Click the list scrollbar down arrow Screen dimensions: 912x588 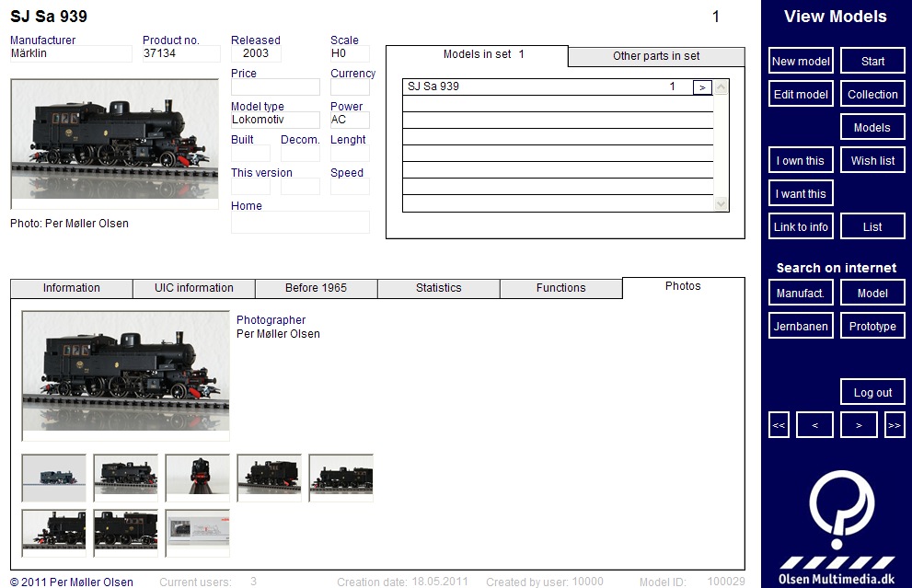[722, 203]
